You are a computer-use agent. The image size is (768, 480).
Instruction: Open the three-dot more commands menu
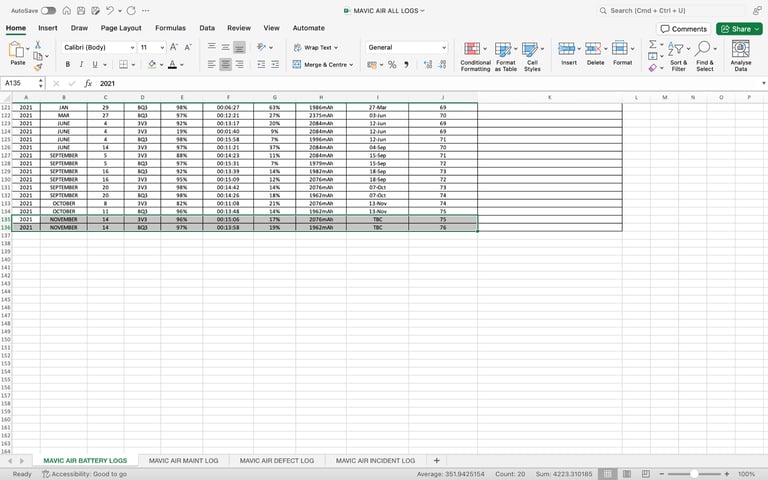[145, 10]
